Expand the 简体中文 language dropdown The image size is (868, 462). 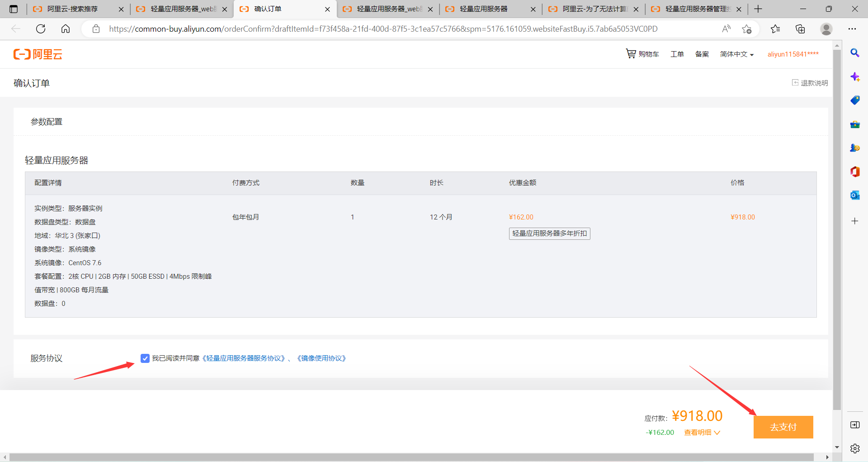click(x=737, y=54)
